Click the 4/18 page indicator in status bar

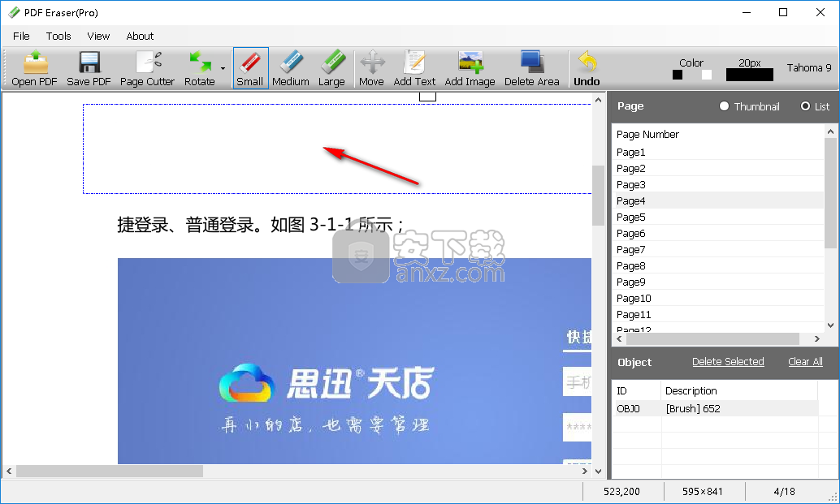pos(784,491)
